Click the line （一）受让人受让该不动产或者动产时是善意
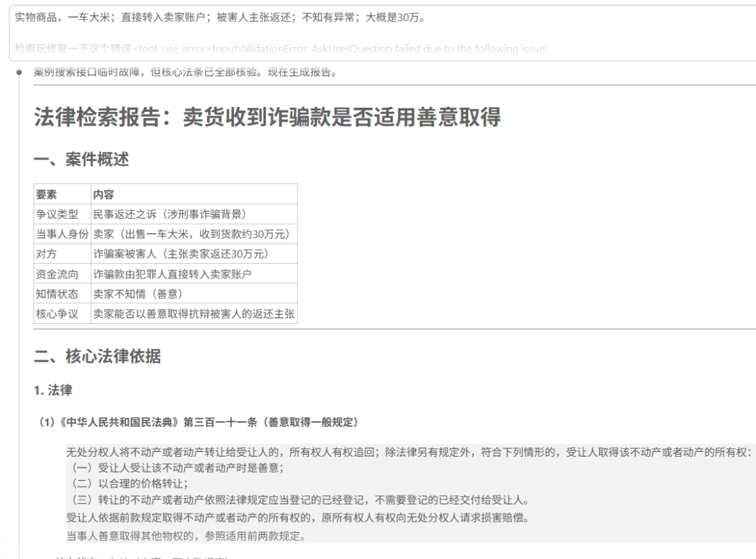The width and height of the screenshot is (756, 559). (x=176, y=467)
